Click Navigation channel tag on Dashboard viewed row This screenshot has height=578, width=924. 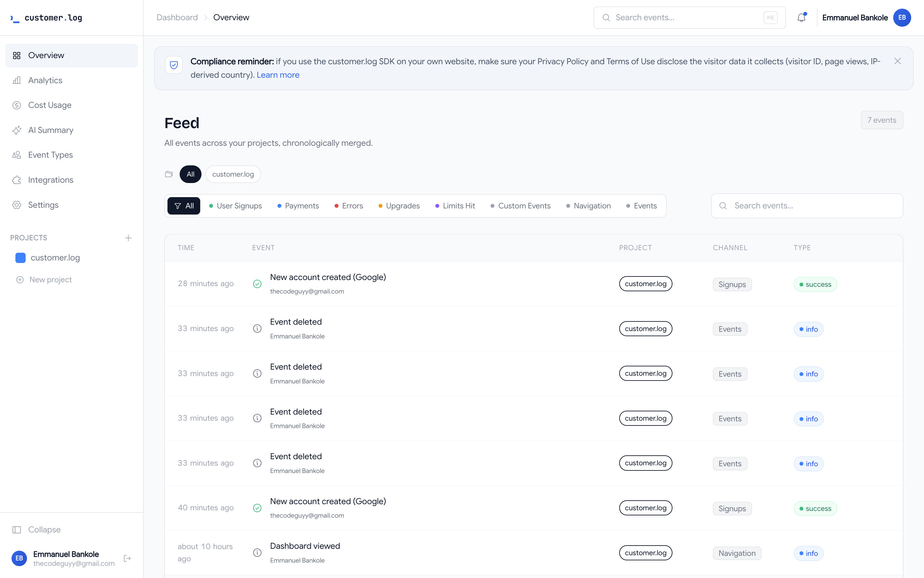pyautogui.click(x=737, y=553)
